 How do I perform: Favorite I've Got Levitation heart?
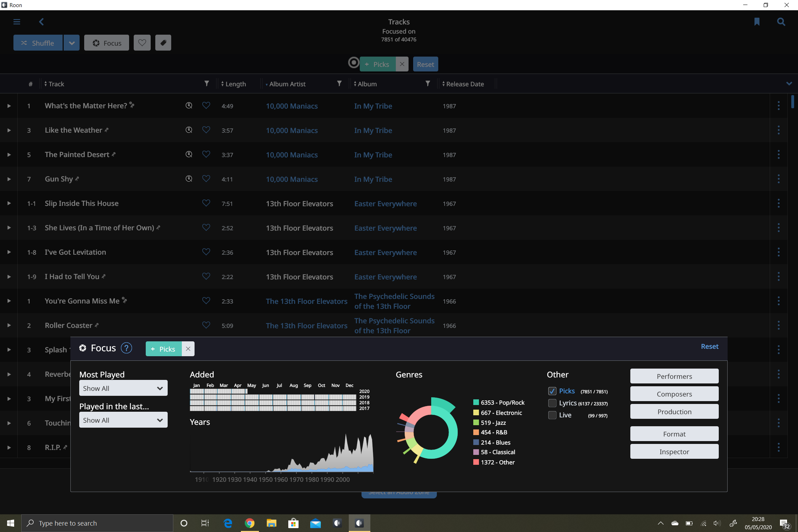pyautogui.click(x=206, y=252)
